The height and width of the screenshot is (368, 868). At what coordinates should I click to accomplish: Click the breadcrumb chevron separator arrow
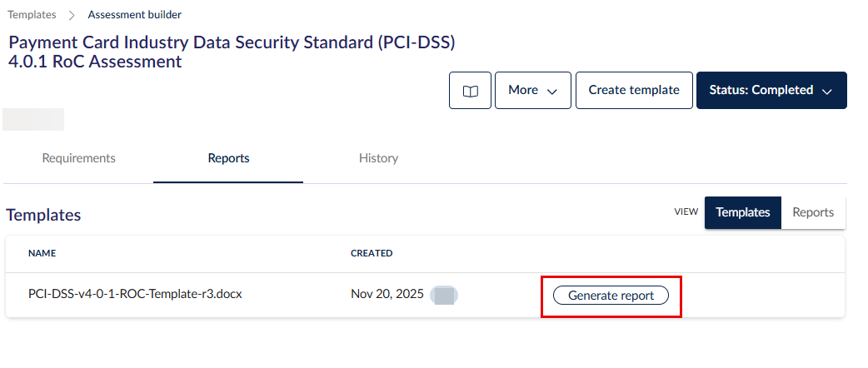click(x=72, y=15)
